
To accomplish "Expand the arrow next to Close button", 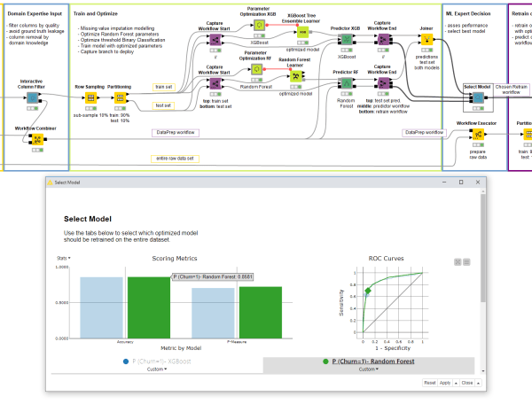I will pyautogui.click(x=478, y=383).
